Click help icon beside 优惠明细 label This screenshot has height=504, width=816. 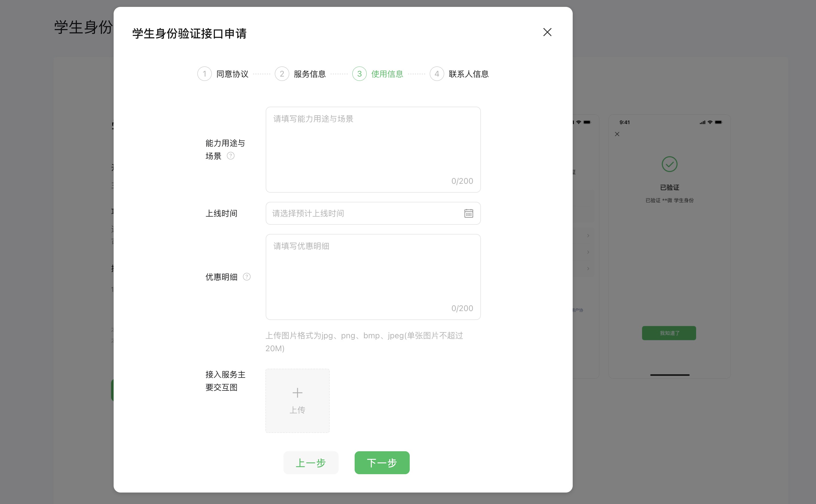(246, 277)
